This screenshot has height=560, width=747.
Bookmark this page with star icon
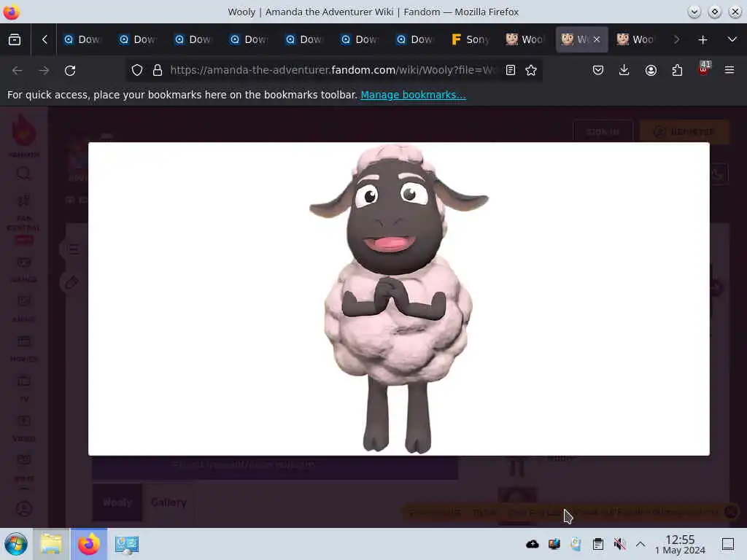click(x=531, y=71)
